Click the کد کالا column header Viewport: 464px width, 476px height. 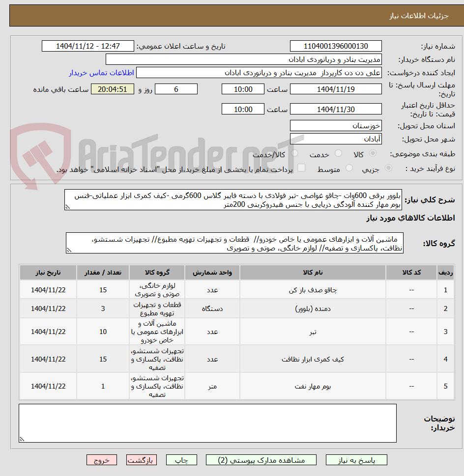pos(411,272)
